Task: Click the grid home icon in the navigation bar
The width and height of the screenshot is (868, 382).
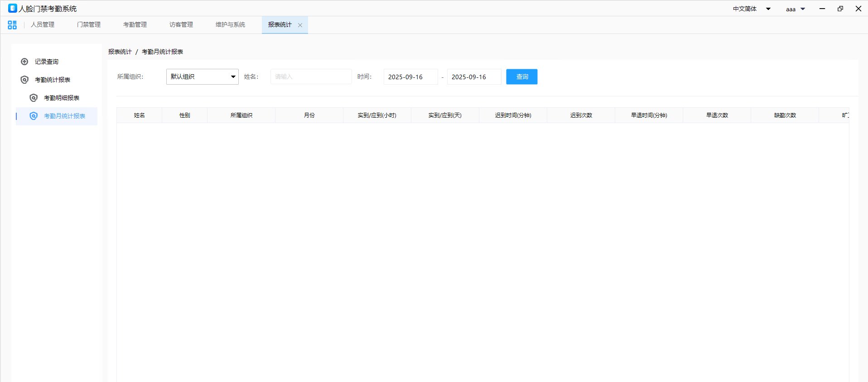Action: [x=12, y=25]
